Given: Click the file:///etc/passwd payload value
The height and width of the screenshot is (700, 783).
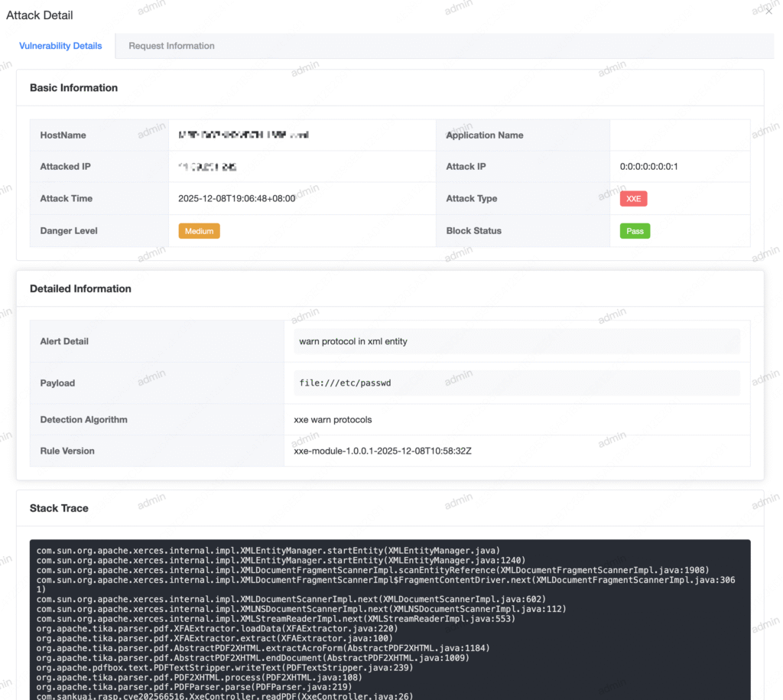Looking at the screenshot, I should pos(345,383).
